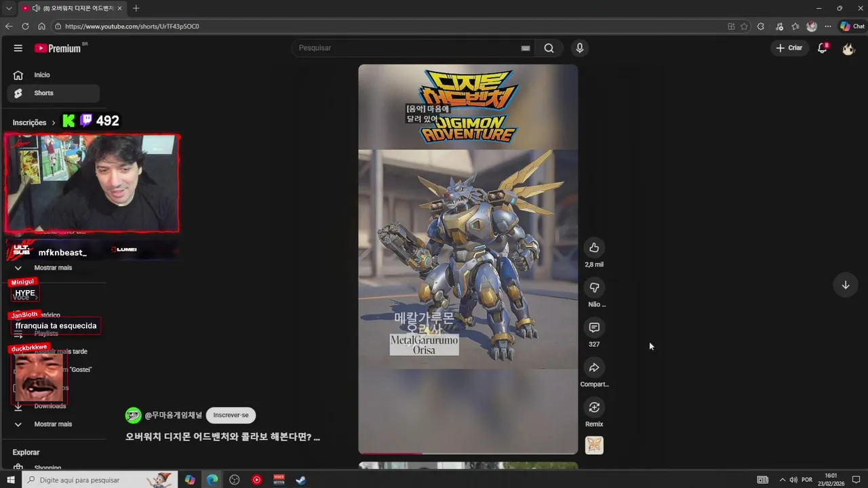Go to the next Short with down arrow
Image resolution: width=868 pixels, height=488 pixels.
point(845,285)
